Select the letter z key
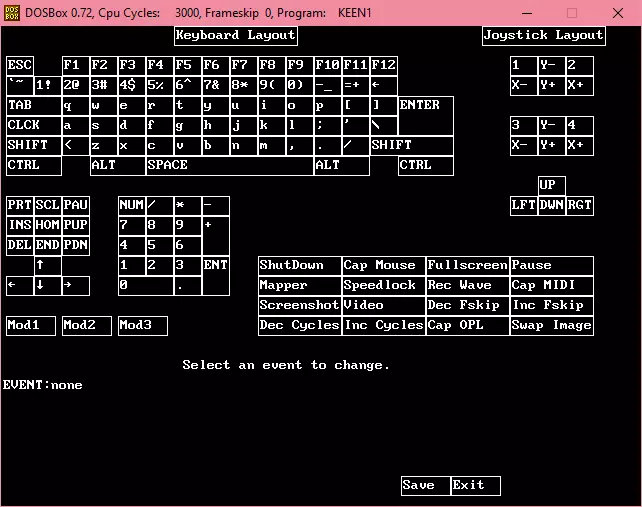642x507 pixels. coord(104,146)
